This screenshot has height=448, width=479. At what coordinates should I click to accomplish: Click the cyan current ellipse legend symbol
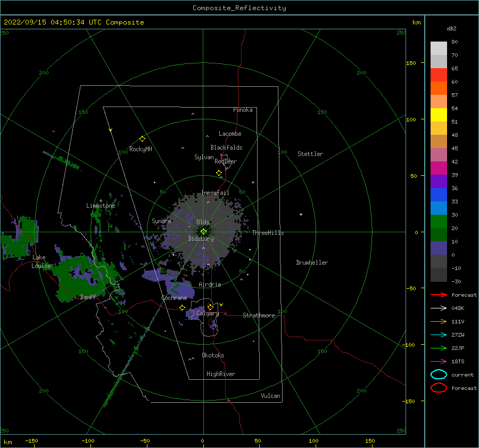point(439,374)
